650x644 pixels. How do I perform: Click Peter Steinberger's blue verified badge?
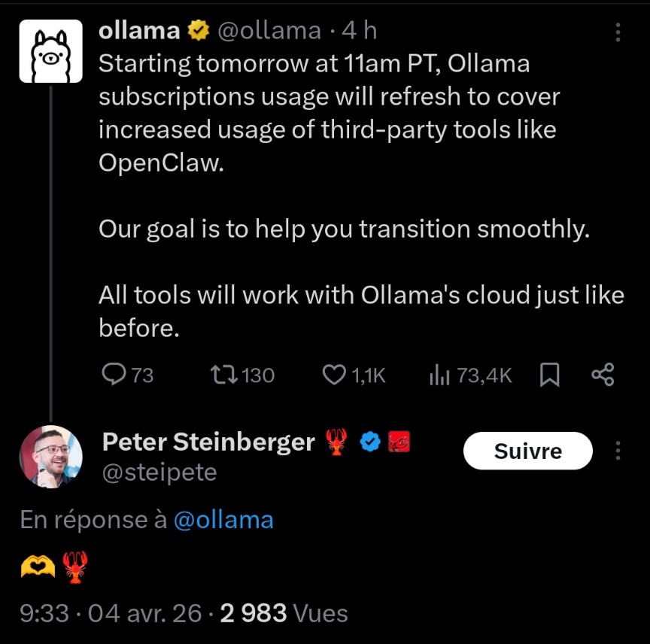tap(369, 442)
